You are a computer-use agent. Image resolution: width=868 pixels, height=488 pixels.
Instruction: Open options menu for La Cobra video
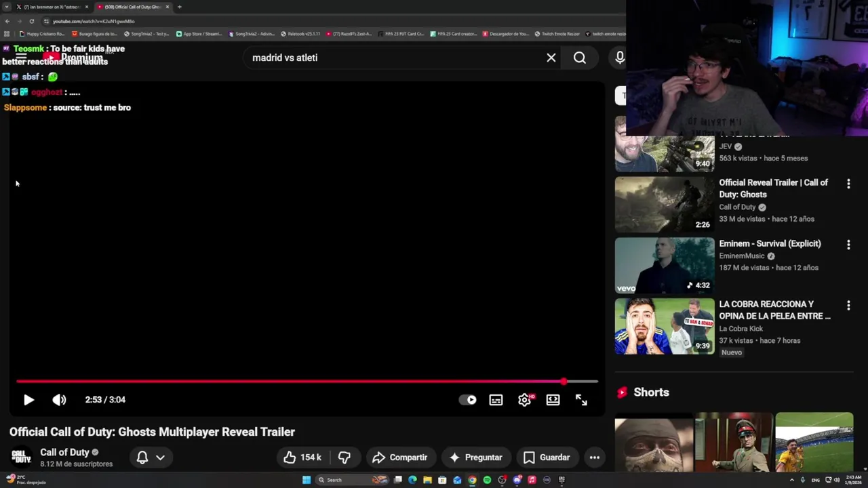(848, 306)
